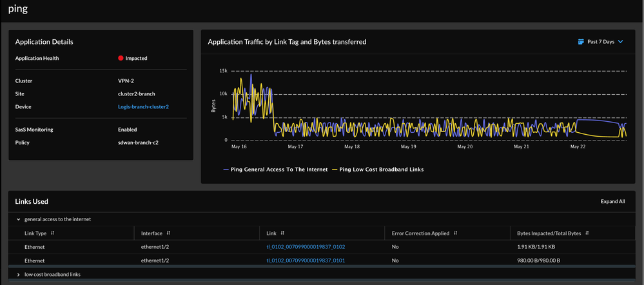Sort by the Link Type column icon
This screenshot has height=285, width=644.
pyautogui.click(x=53, y=233)
